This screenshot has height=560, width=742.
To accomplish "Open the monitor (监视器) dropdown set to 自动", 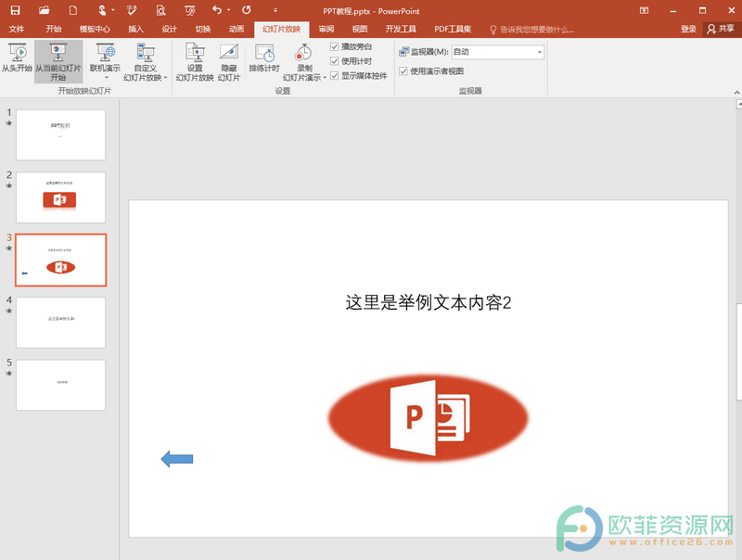I will click(498, 52).
